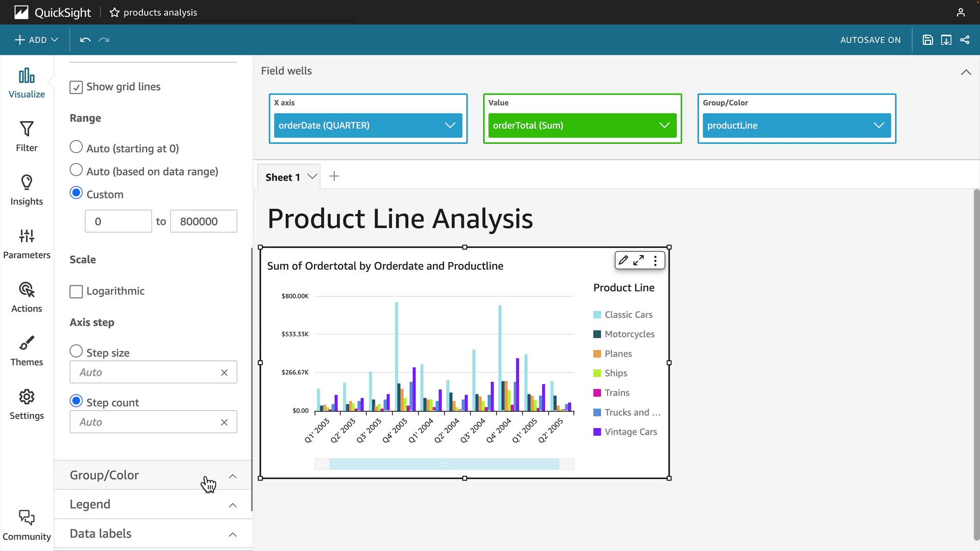
Task: Click the undo arrow icon
Action: pos(85,40)
